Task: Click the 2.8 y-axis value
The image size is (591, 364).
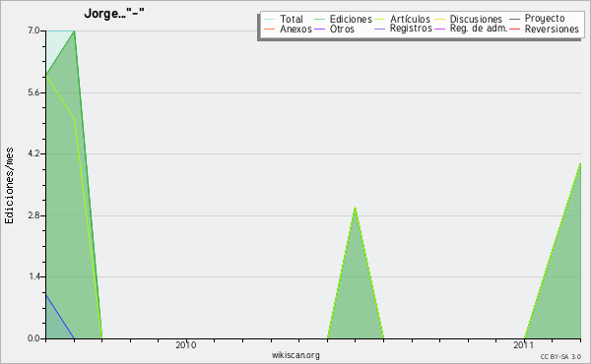Action: (x=33, y=215)
